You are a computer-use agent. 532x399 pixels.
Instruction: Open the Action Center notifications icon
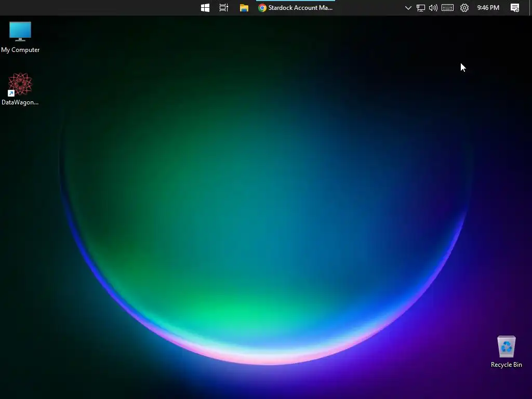click(x=515, y=8)
